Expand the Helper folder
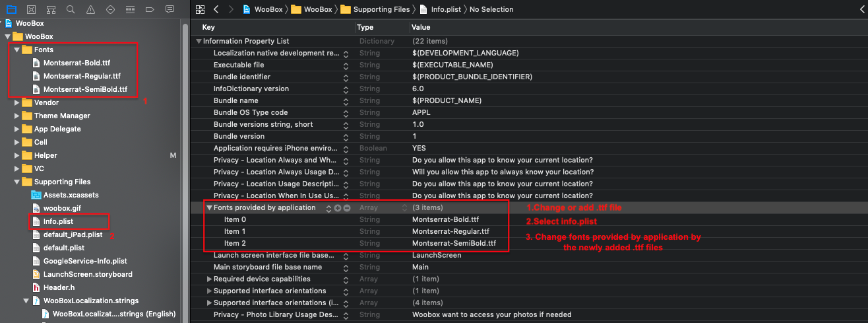 (x=17, y=155)
